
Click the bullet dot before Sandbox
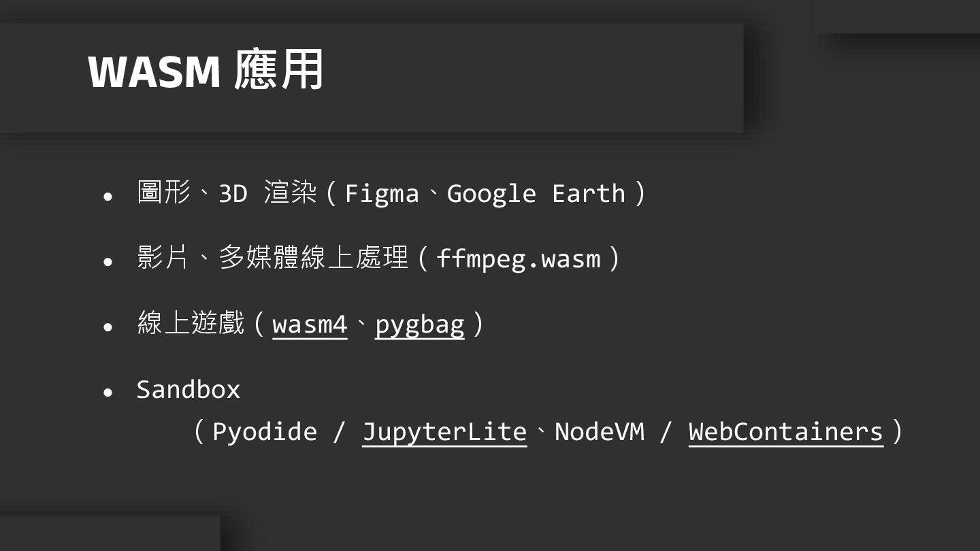(x=108, y=393)
